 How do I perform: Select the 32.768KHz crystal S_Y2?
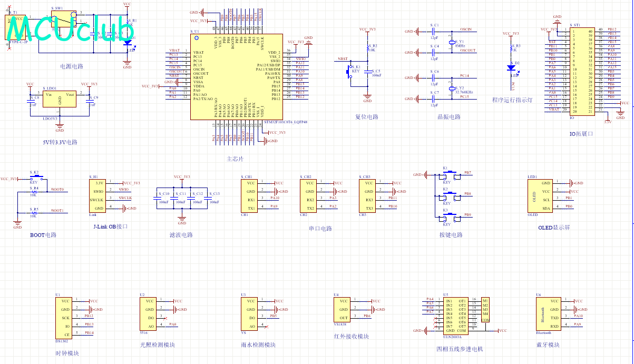click(452, 87)
